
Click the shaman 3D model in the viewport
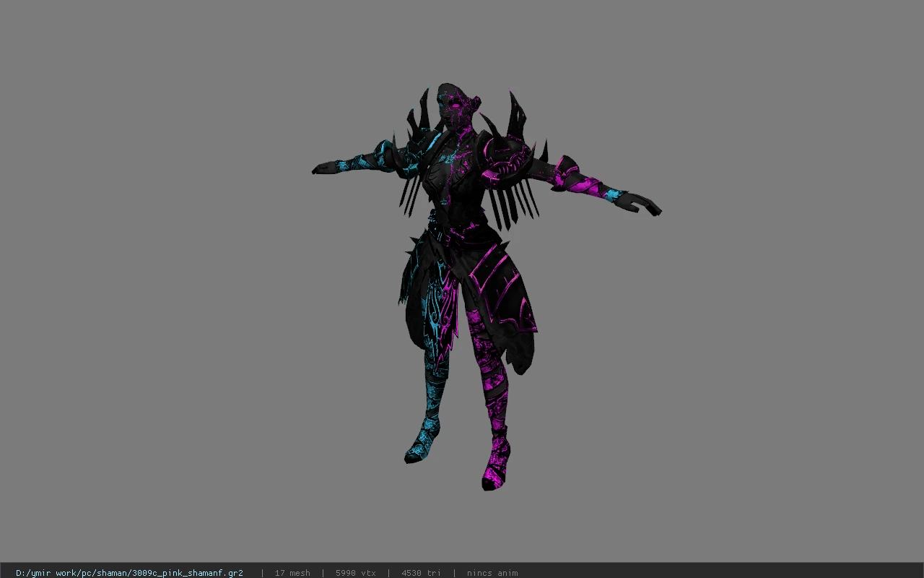coord(487,287)
